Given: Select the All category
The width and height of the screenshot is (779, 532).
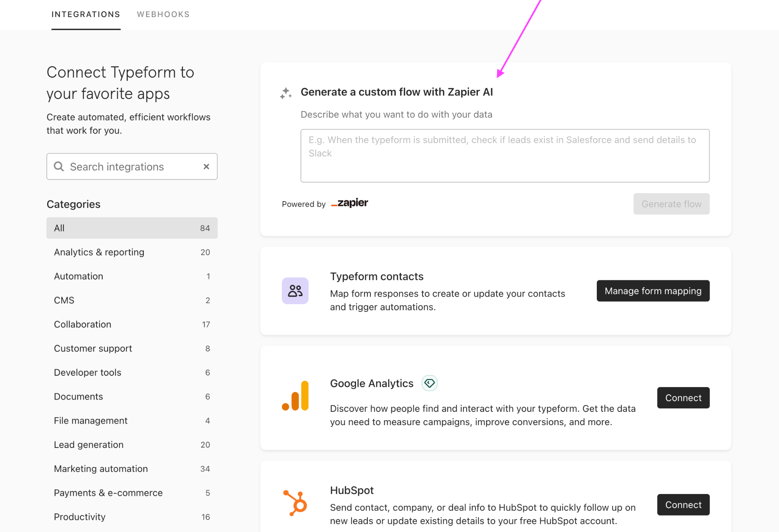Looking at the screenshot, I should pos(132,228).
